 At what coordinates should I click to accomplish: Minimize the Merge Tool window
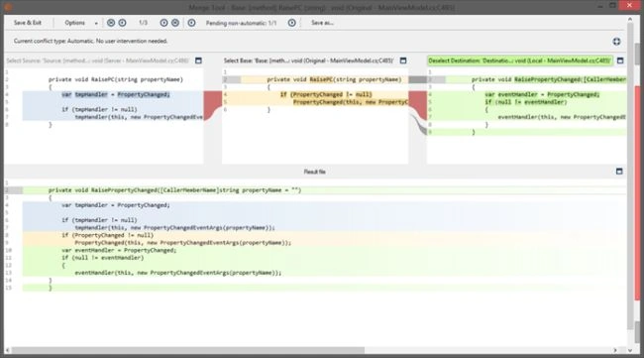point(600,6)
